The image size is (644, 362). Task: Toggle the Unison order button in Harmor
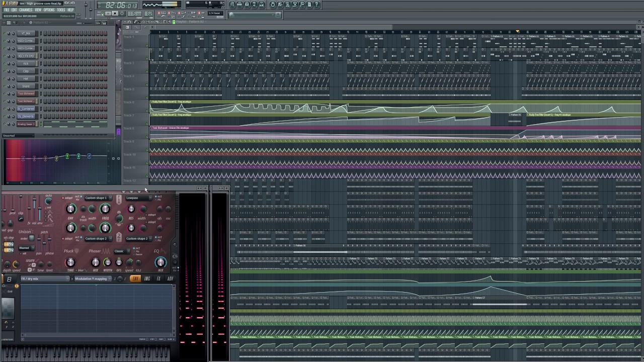pos(32,238)
